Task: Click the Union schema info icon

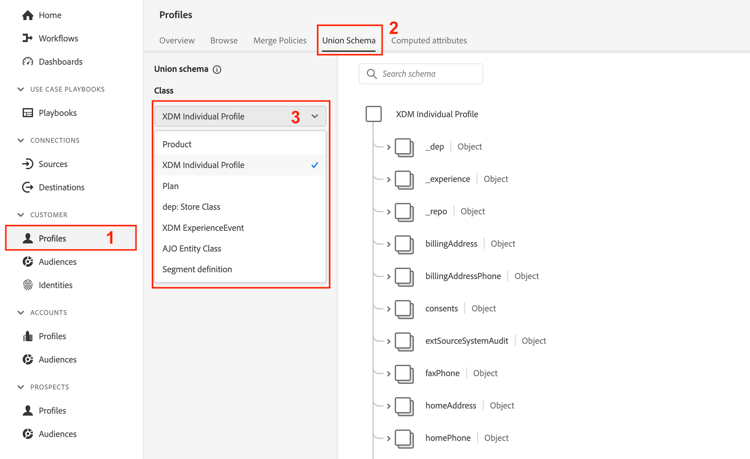Action: coord(217,70)
